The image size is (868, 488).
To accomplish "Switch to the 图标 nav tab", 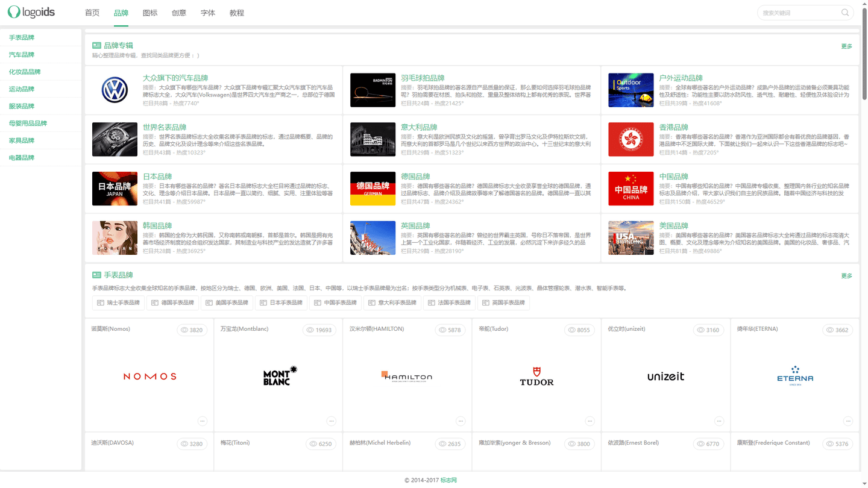I will click(150, 13).
